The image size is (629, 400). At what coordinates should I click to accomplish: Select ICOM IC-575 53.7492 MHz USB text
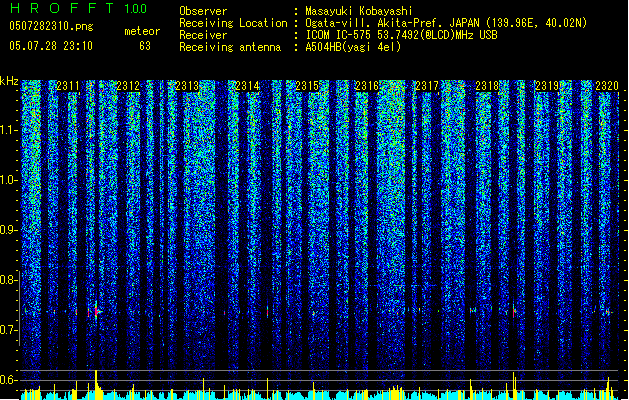click(x=402, y=35)
